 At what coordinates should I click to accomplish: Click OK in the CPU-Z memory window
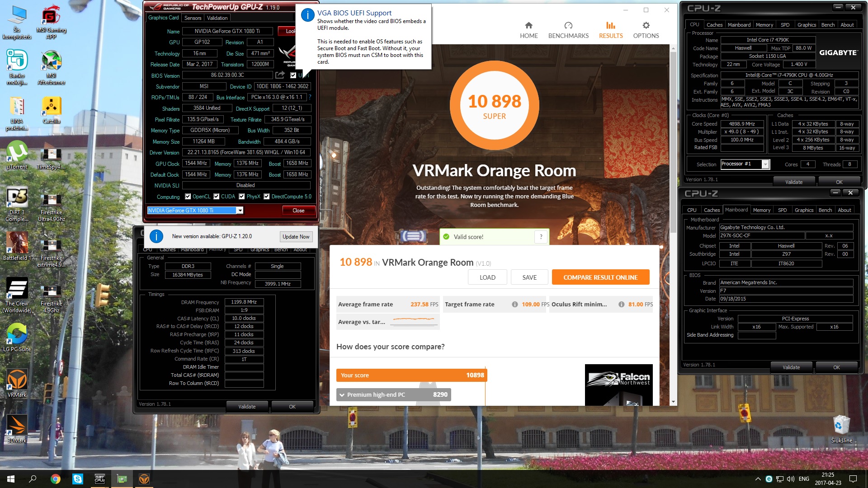click(292, 407)
